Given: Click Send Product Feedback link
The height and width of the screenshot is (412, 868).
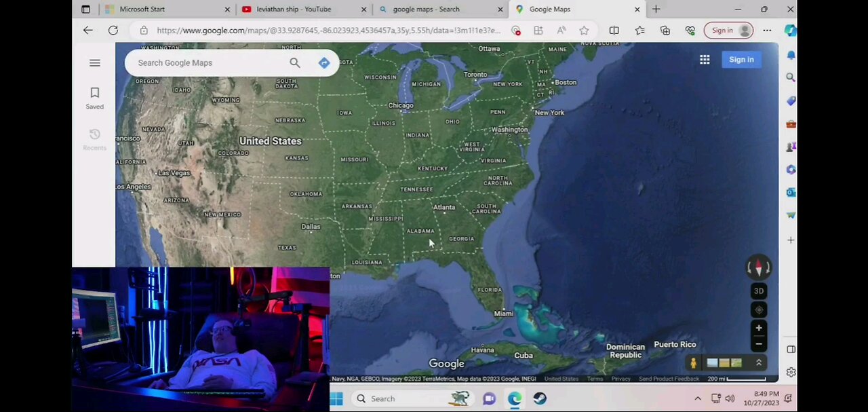Looking at the screenshot, I should [669, 379].
